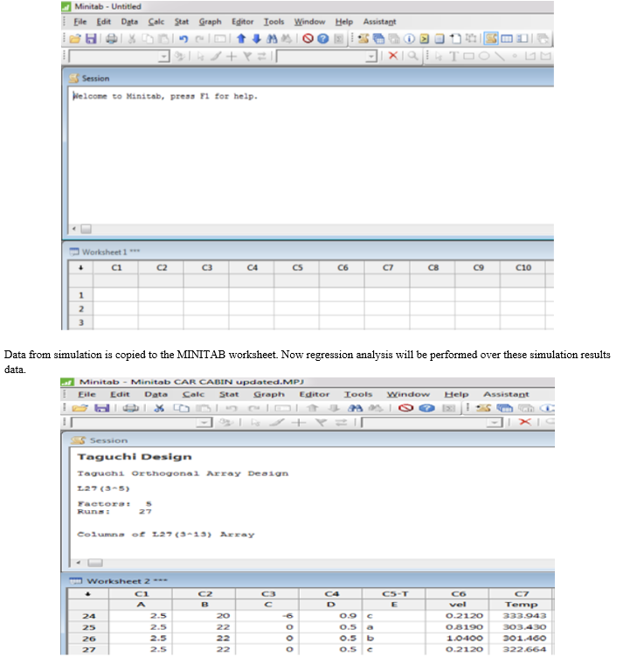
Task: Click Help question-mark icon in CAR CABIN window
Action: (x=426, y=408)
